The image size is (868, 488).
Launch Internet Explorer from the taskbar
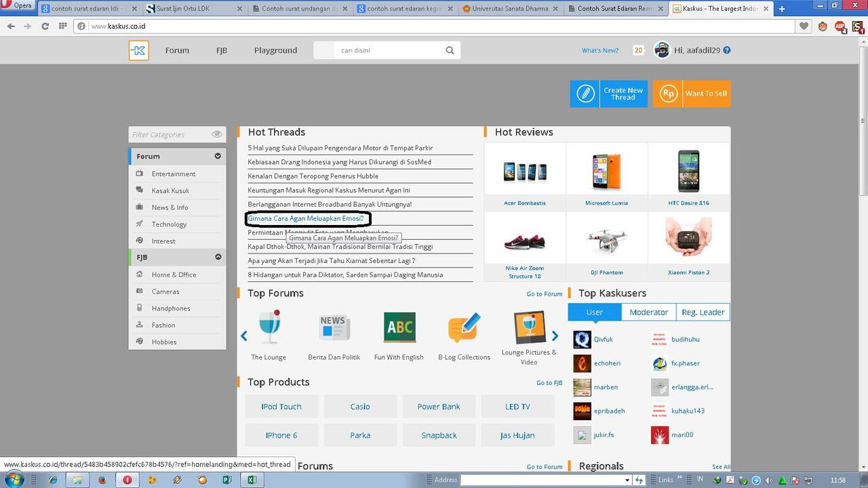tap(53, 480)
